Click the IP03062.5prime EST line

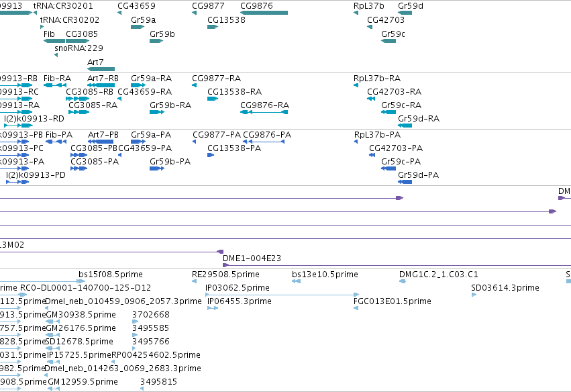pyautogui.click(x=282, y=295)
